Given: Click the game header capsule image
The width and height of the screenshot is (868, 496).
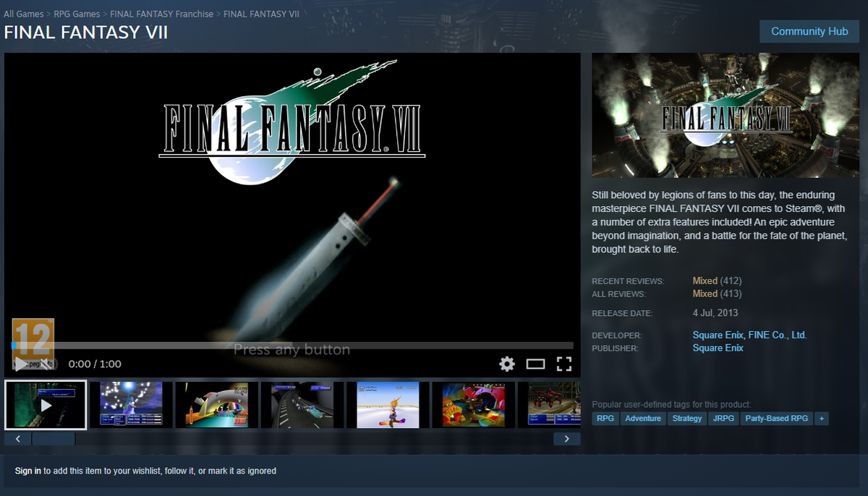Looking at the screenshot, I should pyautogui.click(x=726, y=115).
